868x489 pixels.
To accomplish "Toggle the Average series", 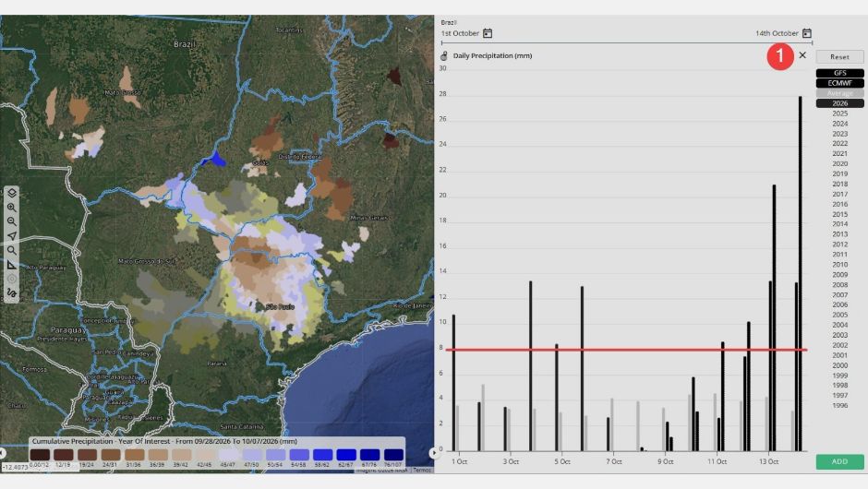I will pos(839,93).
